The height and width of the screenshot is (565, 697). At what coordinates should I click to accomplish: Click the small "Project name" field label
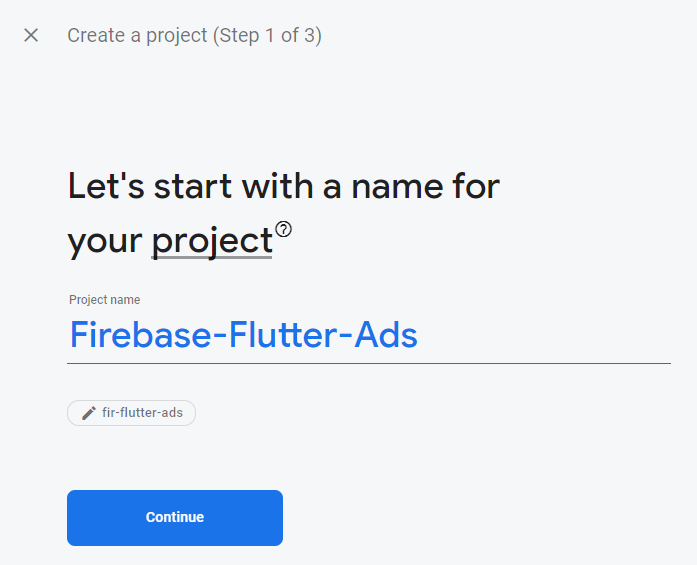pyautogui.click(x=105, y=300)
